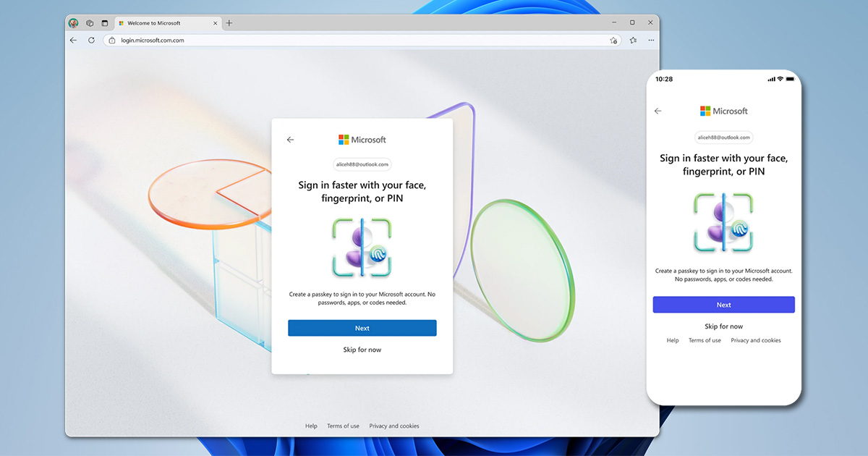Maximize the browser window

pyautogui.click(x=631, y=22)
